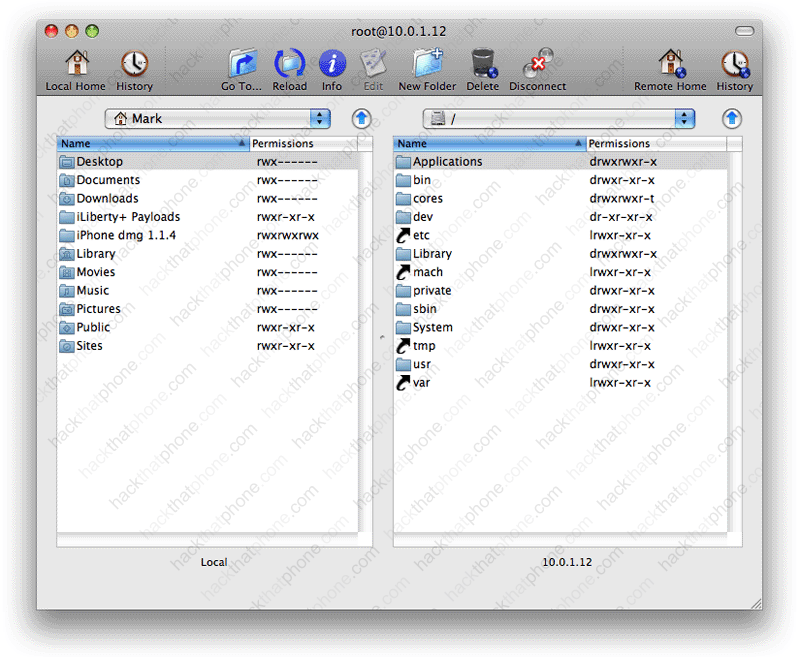Viewport: 800px width, 657px height.
Task: Select the private folder in remote pane
Action: [x=431, y=291]
